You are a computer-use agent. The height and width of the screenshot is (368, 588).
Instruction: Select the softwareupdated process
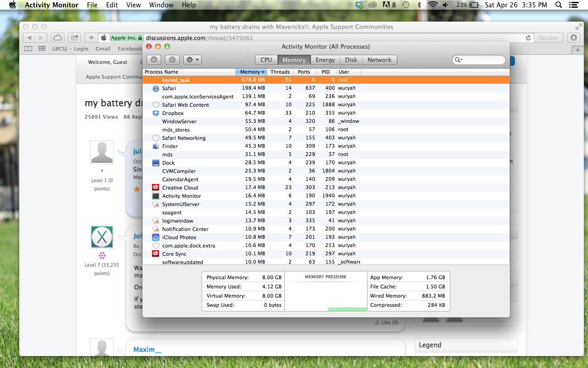pyautogui.click(x=326, y=262)
